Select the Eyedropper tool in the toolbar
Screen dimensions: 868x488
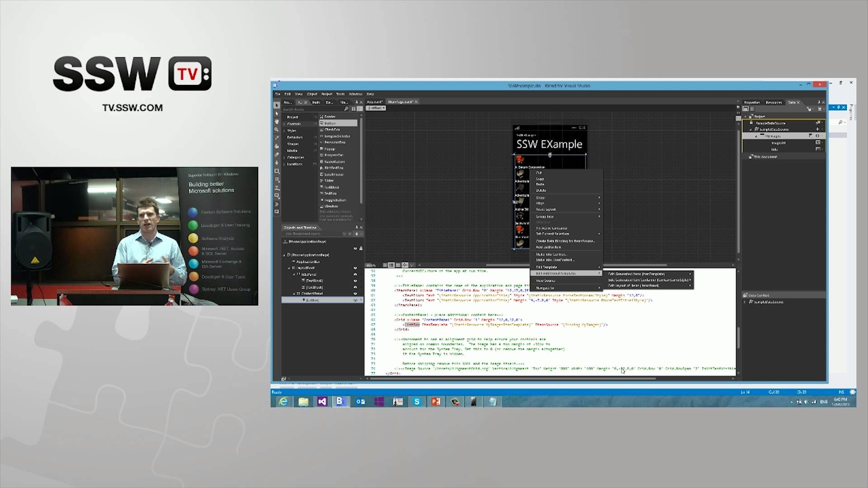pos(277,136)
